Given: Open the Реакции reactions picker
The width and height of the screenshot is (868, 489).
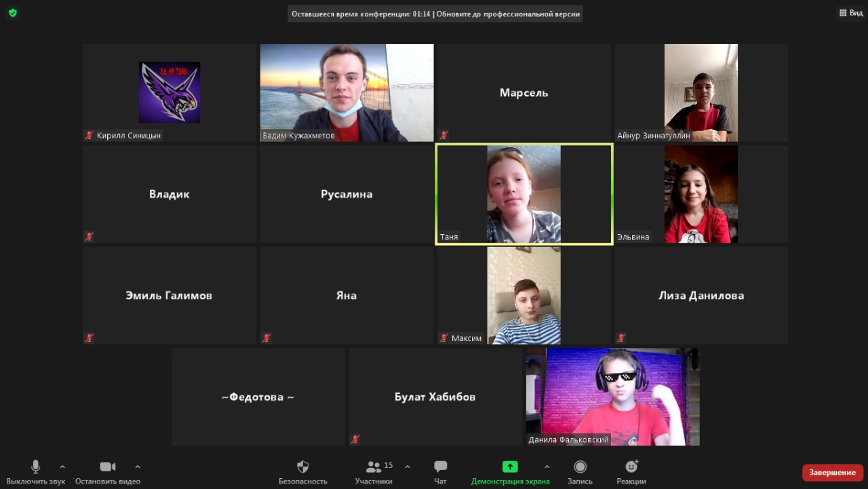Looking at the screenshot, I should pyautogui.click(x=631, y=467).
